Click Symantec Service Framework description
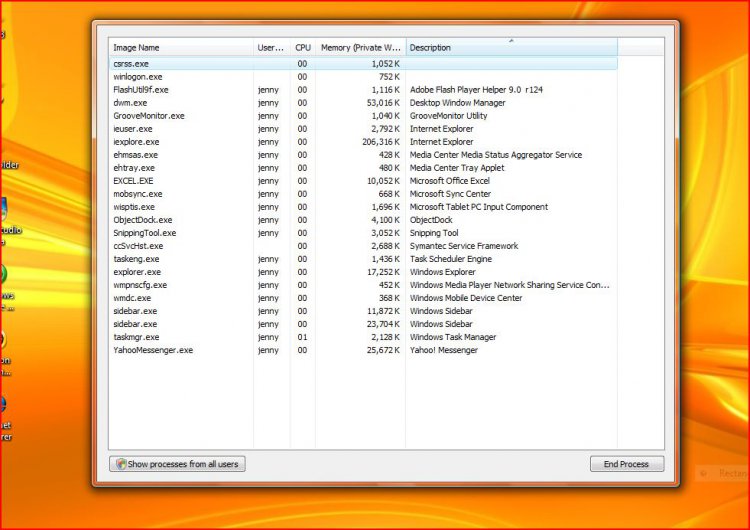The height and width of the screenshot is (530, 750). tap(463, 246)
